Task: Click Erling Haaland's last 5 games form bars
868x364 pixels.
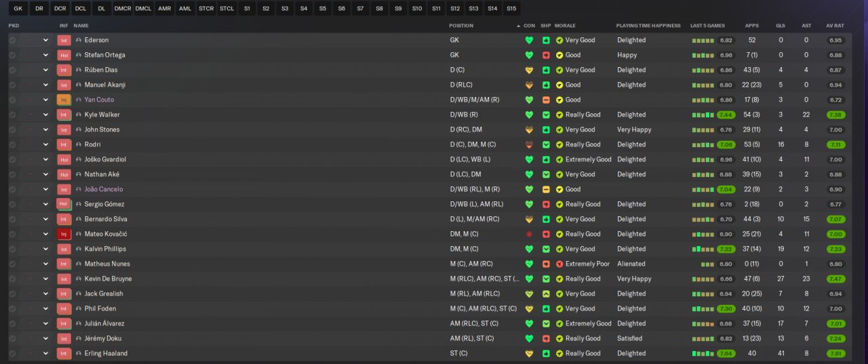Action: [703, 353]
